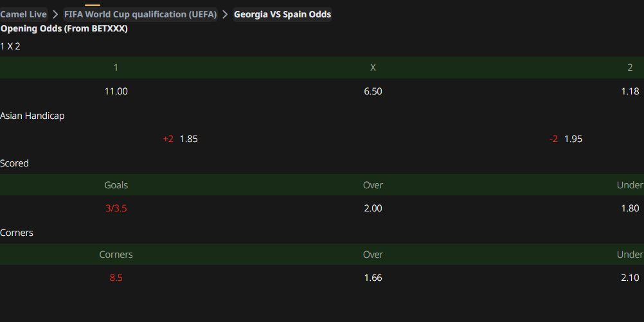Click the Goals column header
644x322 pixels.
pyautogui.click(x=116, y=185)
